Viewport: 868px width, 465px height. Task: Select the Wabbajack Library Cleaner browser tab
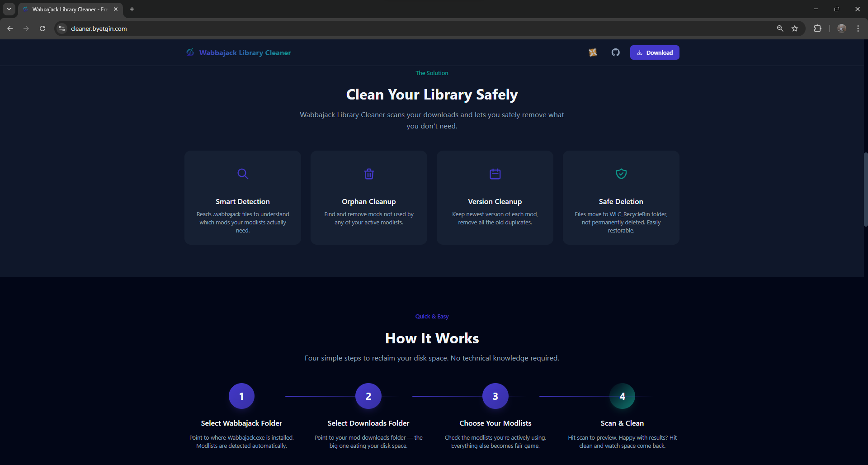tap(68, 9)
